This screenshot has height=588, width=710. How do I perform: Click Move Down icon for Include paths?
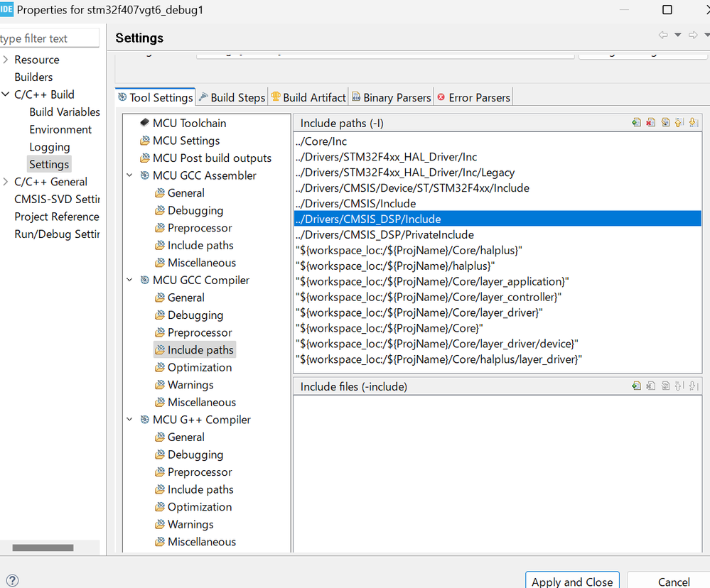[693, 123]
